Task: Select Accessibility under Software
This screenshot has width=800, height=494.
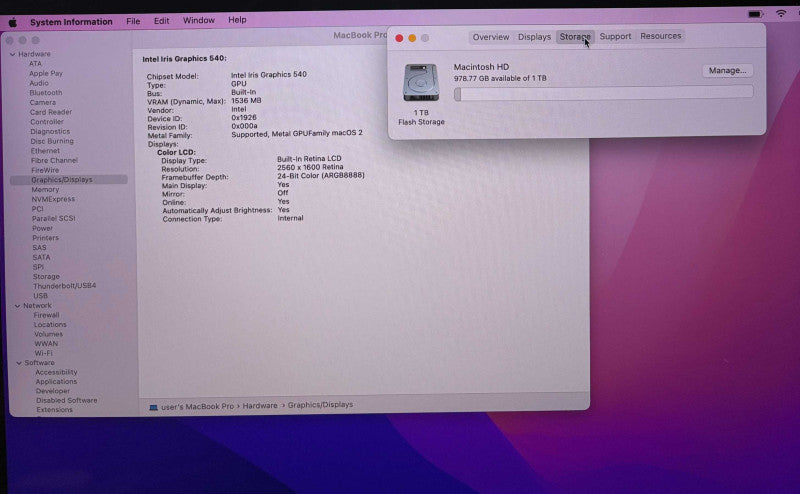Action: click(x=56, y=373)
